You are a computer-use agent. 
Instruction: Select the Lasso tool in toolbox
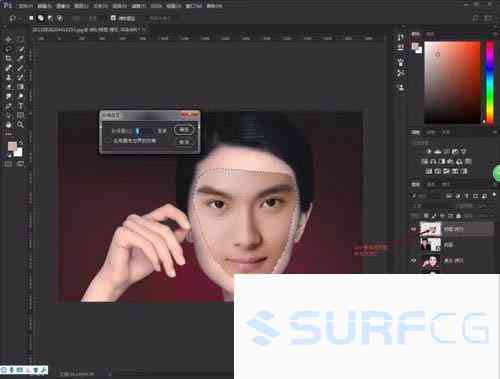(x=8, y=49)
